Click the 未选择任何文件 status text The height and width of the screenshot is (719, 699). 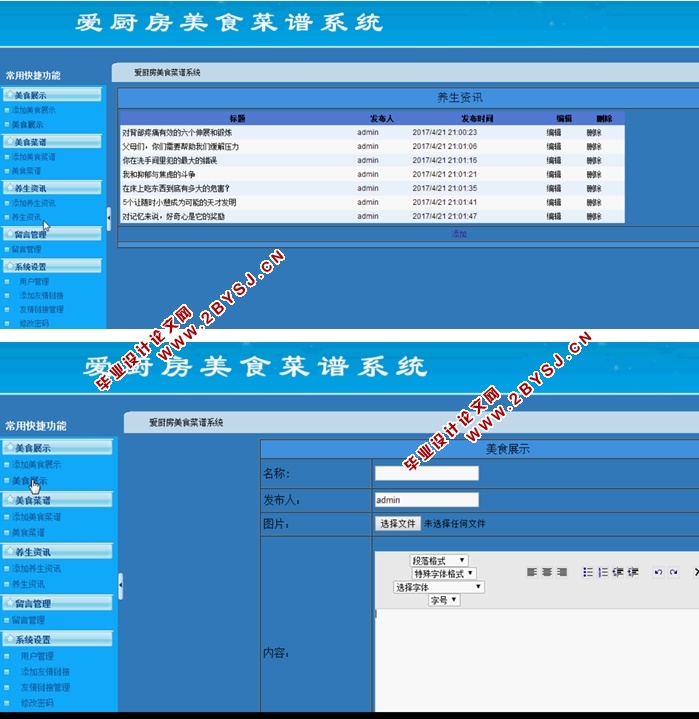click(455, 524)
